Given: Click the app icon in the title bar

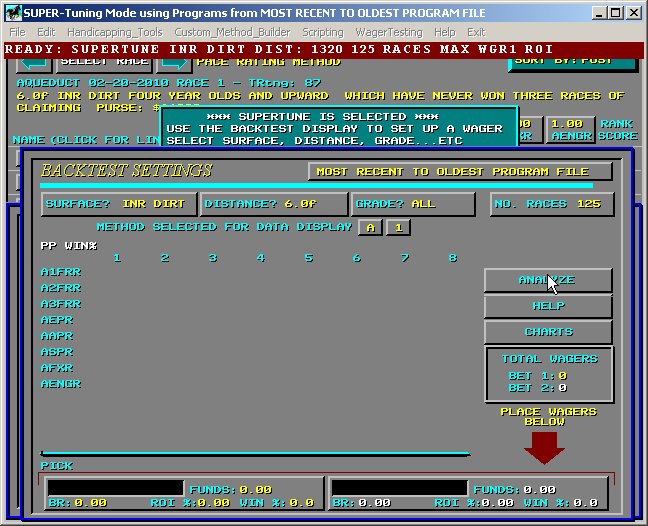Looking at the screenshot, I should point(11,12).
